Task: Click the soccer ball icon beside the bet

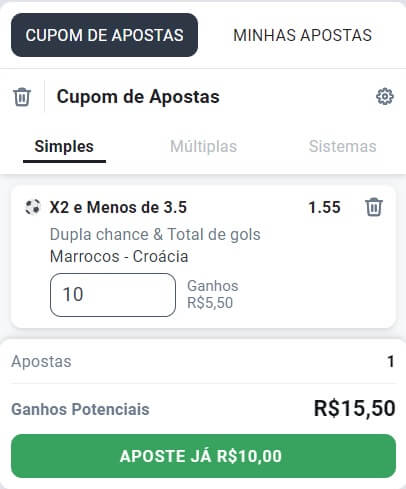Action: tap(33, 207)
